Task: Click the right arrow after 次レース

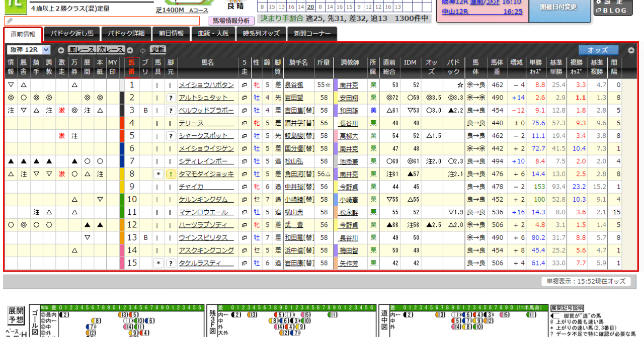Action: [130, 49]
